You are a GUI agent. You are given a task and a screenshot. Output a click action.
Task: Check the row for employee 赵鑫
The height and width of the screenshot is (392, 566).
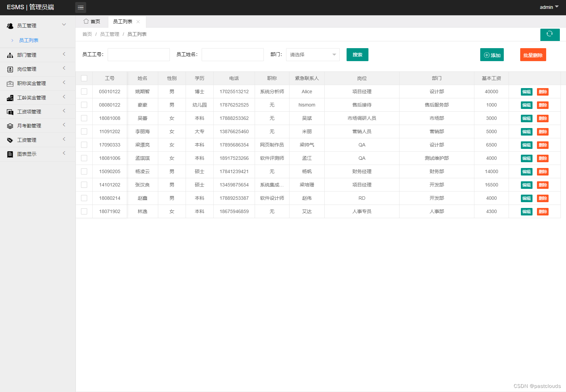(84, 198)
